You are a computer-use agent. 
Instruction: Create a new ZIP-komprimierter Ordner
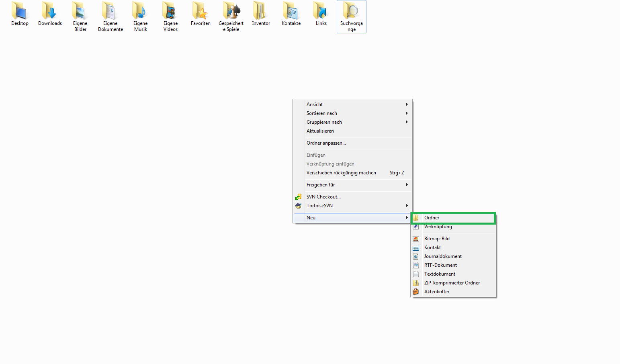[452, 283]
